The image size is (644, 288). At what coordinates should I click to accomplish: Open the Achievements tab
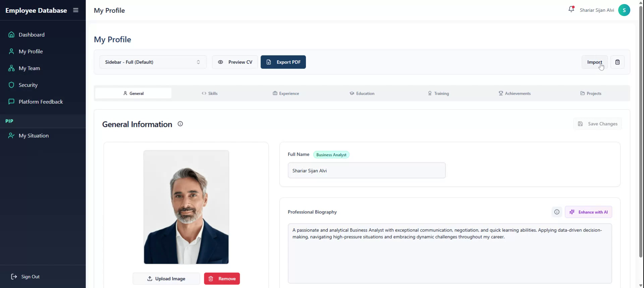point(515,93)
